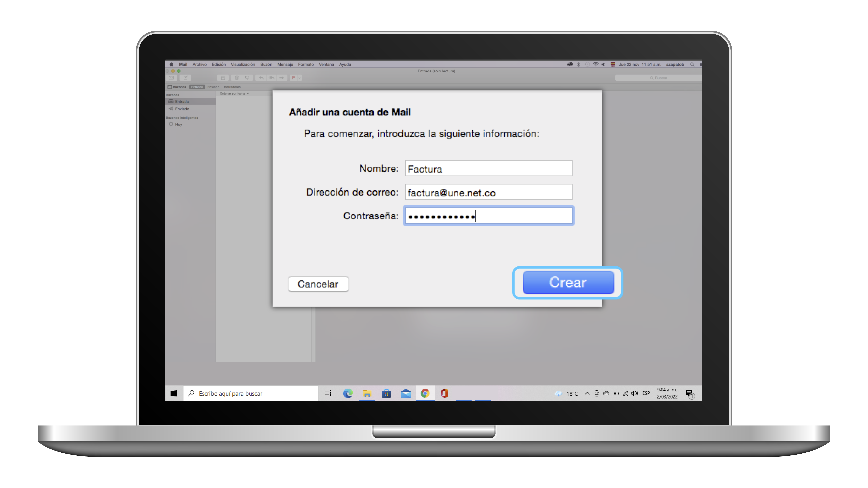The height and width of the screenshot is (488, 868).
Task: Select Enviado mailbox in sidebar
Action: tap(190, 109)
